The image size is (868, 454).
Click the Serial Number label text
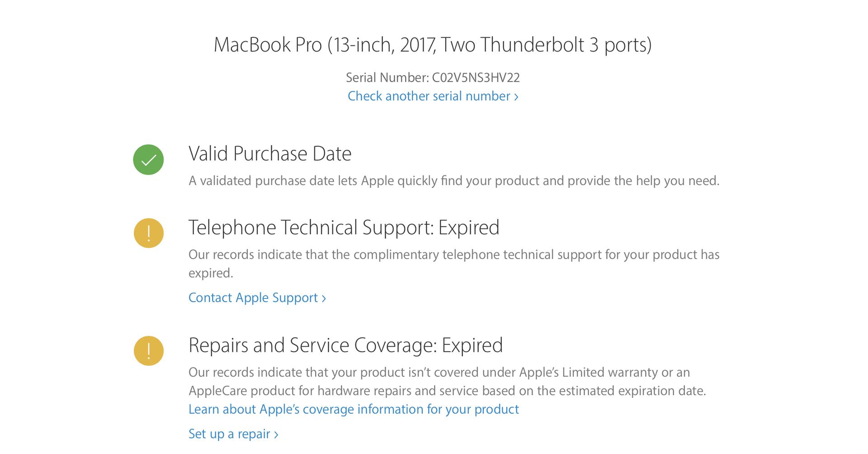[387, 78]
